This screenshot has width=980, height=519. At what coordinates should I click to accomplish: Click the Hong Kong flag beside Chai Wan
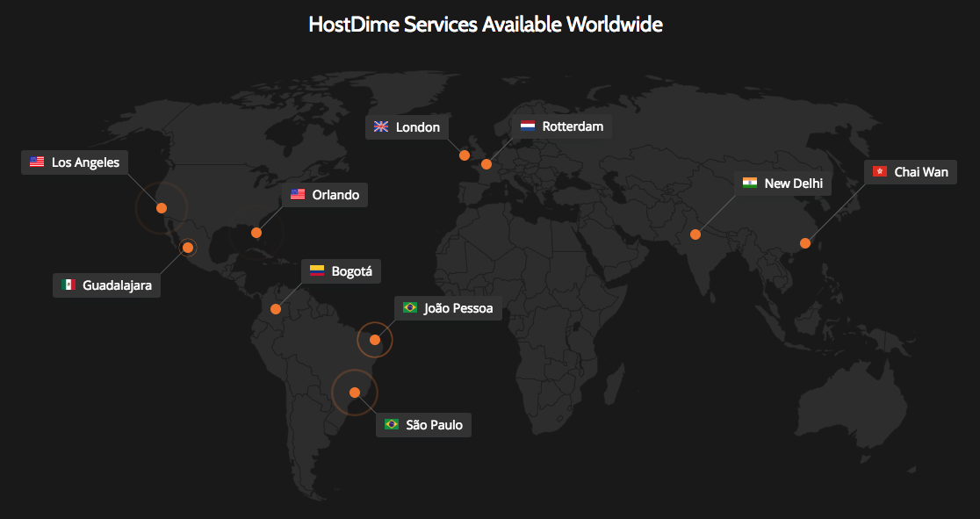pyautogui.click(x=880, y=171)
